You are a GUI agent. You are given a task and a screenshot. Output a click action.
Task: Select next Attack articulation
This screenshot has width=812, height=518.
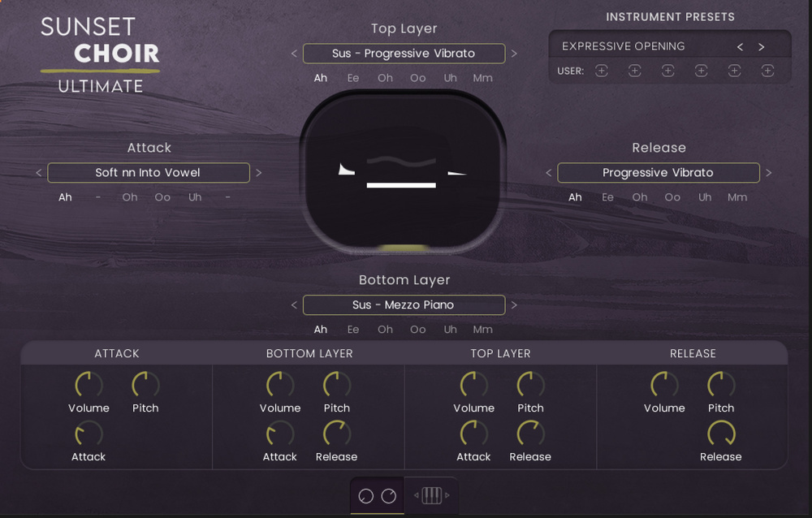point(259,172)
